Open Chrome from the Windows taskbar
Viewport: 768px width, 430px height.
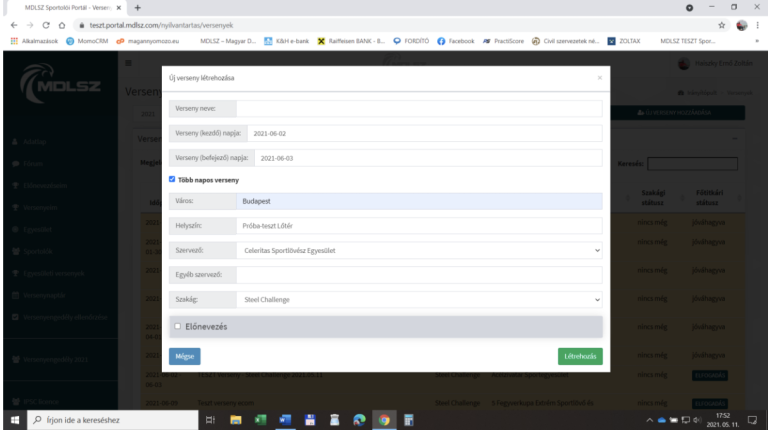point(385,420)
